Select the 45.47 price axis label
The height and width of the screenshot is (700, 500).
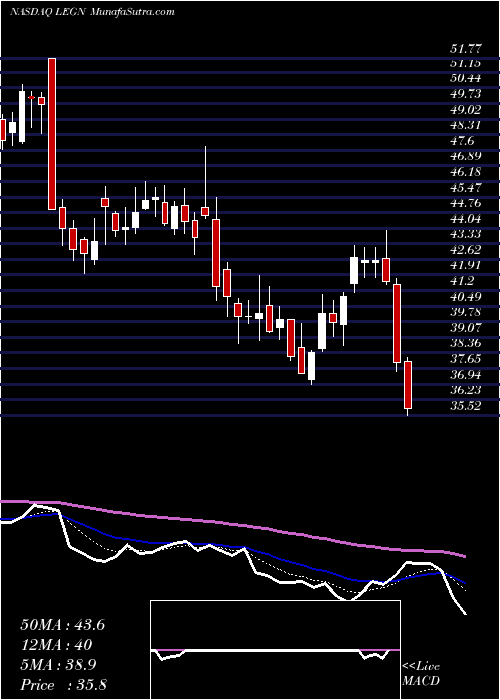[x=464, y=188]
